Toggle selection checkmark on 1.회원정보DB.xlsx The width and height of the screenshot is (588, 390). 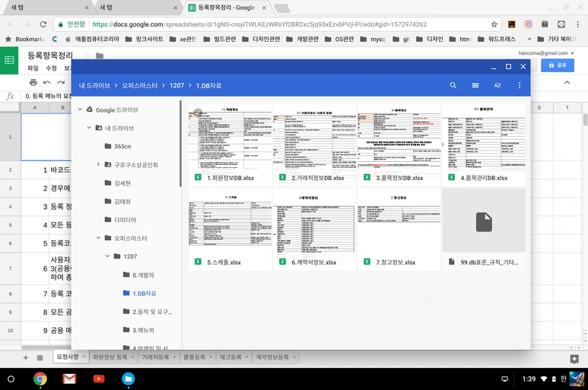coord(198,113)
